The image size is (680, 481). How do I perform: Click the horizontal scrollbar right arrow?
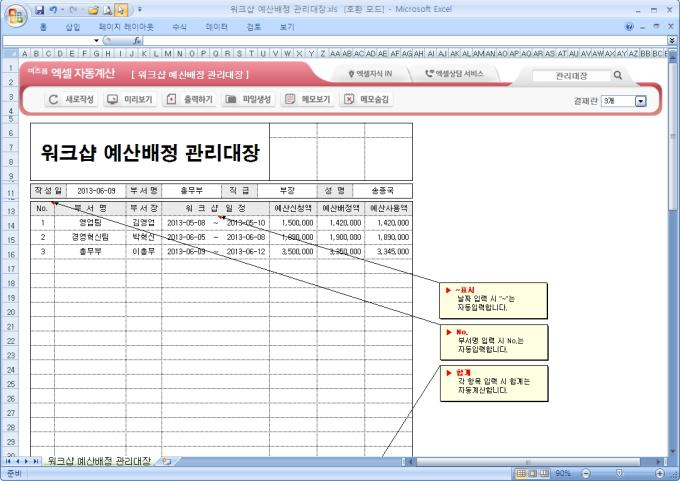pos(658,462)
